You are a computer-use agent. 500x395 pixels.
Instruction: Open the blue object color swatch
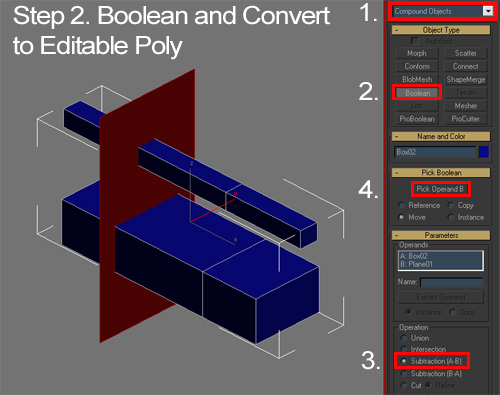[x=484, y=152]
